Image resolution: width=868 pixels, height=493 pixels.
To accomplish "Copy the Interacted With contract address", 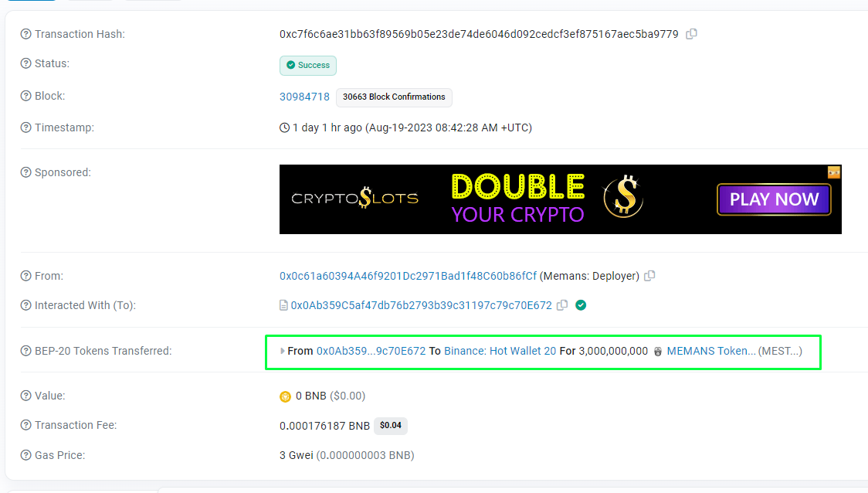I will point(562,304).
